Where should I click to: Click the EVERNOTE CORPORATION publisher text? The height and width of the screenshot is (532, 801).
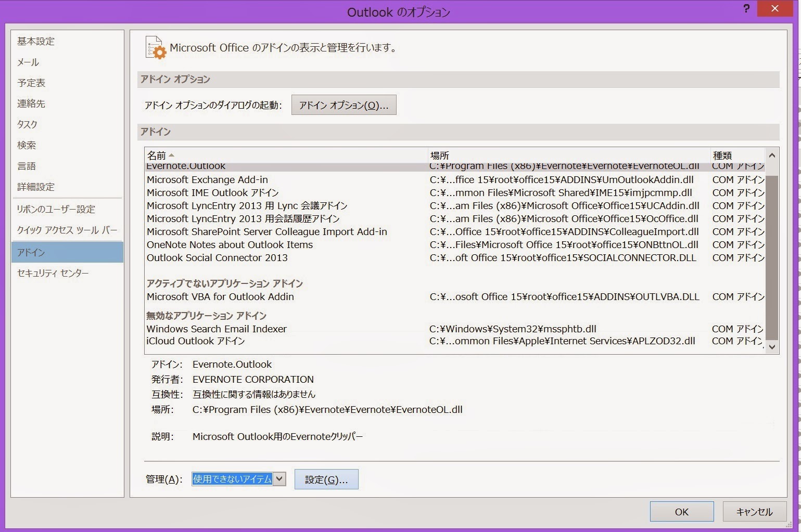[x=253, y=380]
